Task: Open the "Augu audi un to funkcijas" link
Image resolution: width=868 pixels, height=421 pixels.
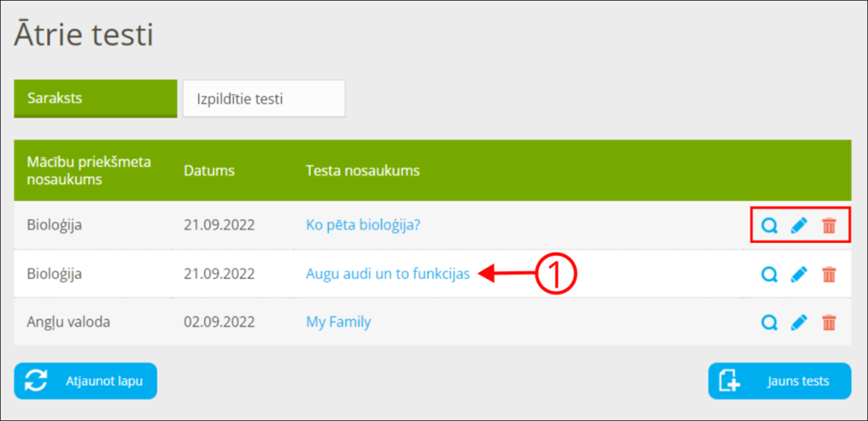Action: pyautogui.click(x=388, y=274)
